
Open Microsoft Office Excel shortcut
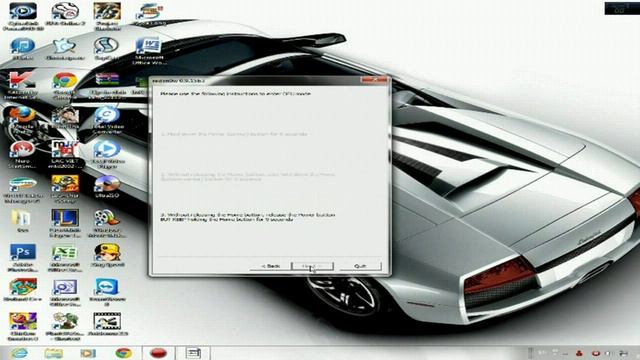click(x=64, y=258)
